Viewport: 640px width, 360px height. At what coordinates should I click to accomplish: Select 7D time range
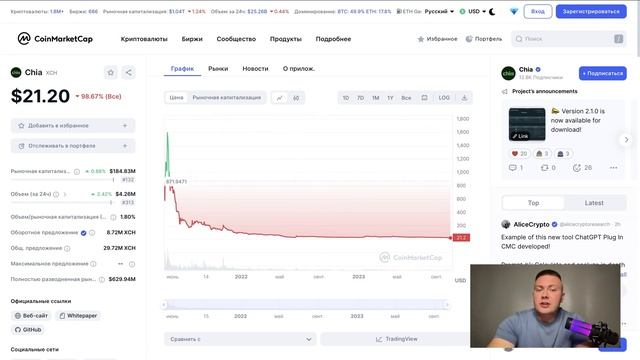[360, 98]
